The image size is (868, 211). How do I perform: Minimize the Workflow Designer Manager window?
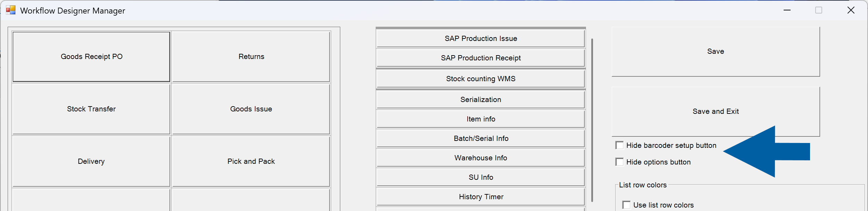pos(787,10)
